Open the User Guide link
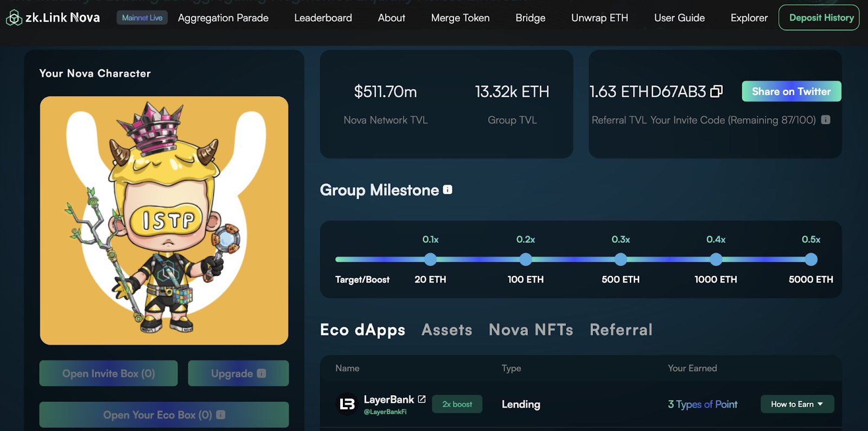The image size is (868, 431). click(679, 18)
